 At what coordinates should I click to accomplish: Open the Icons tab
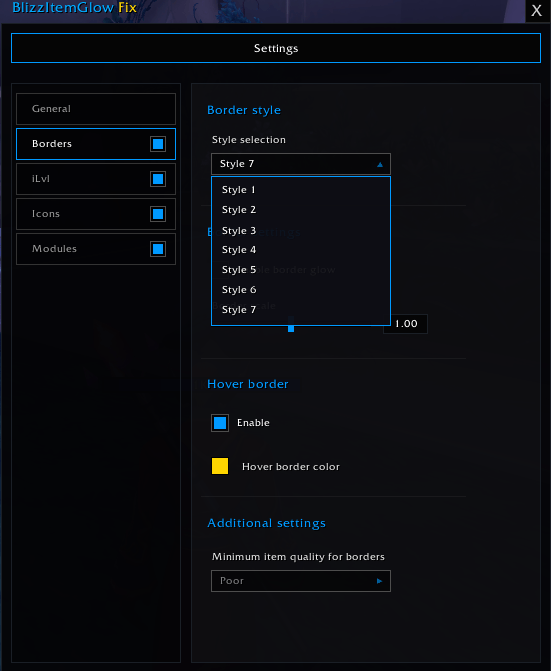pos(96,214)
